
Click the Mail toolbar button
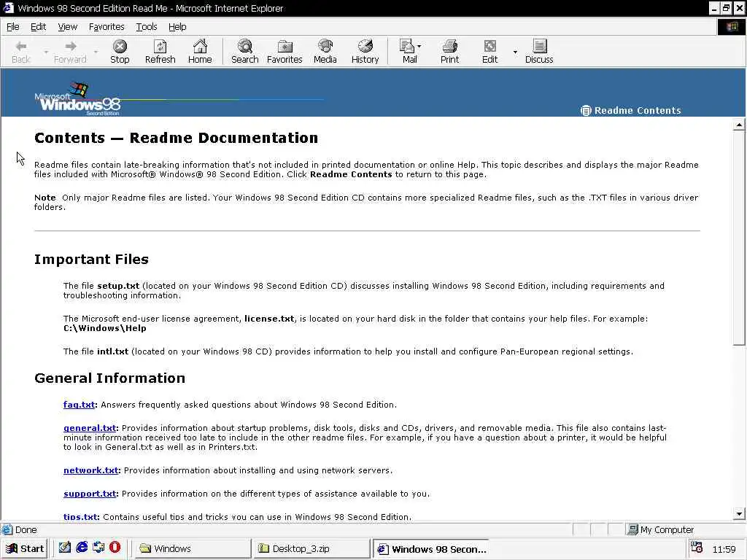409,52
